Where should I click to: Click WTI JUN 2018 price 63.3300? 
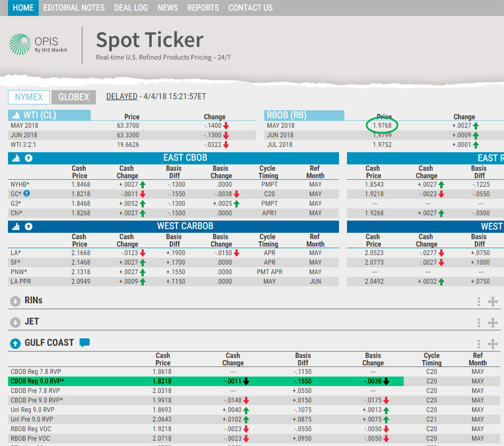(x=128, y=135)
